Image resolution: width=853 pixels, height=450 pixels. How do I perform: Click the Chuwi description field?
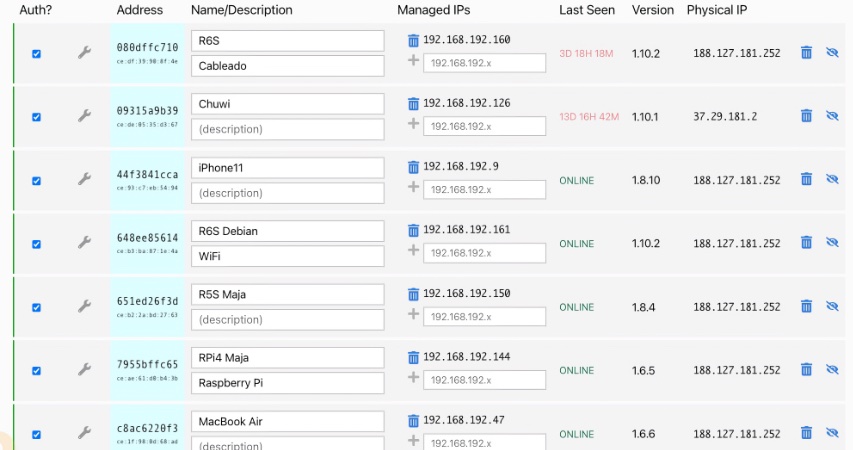point(287,130)
